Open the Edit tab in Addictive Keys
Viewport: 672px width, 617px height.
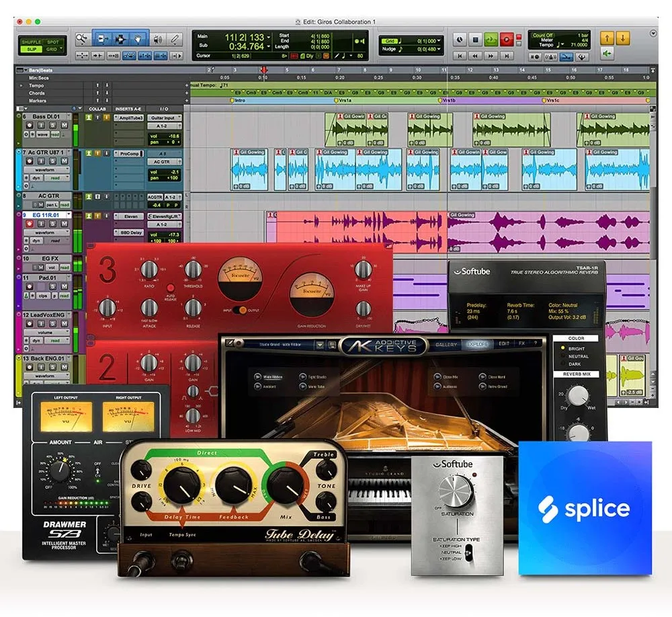(504, 344)
